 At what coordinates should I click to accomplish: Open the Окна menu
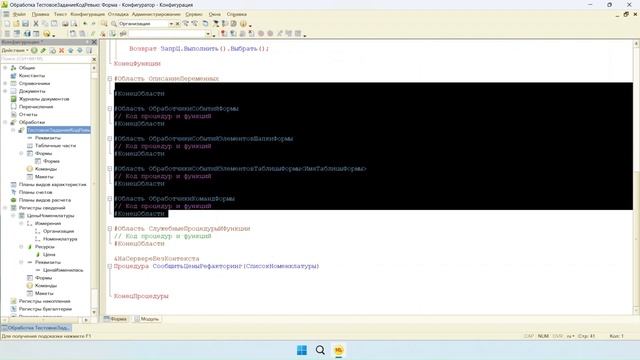(x=215, y=14)
